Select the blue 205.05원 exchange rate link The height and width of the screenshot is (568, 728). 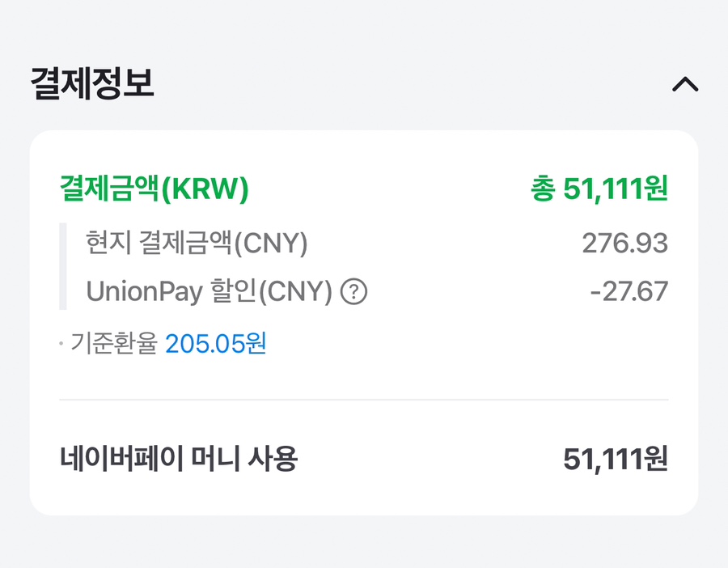click(215, 343)
